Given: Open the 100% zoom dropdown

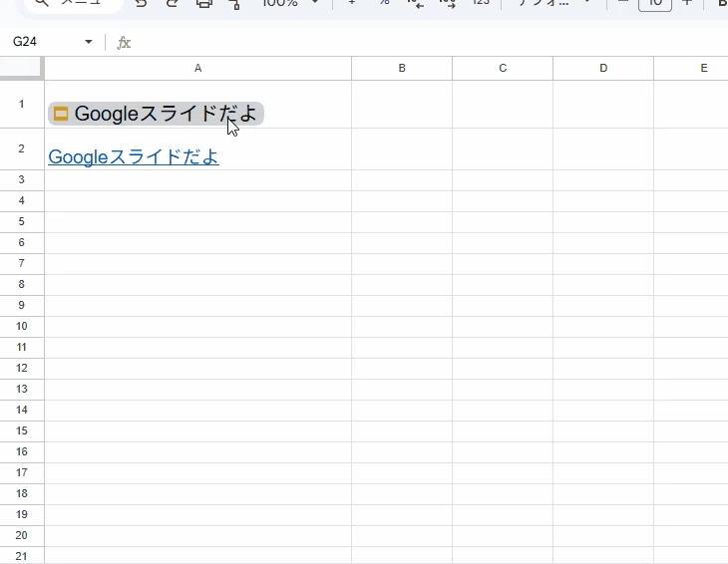Looking at the screenshot, I should point(290,2).
